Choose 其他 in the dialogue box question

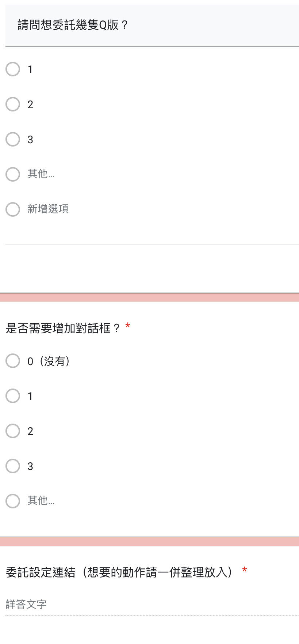click(13, 501)
